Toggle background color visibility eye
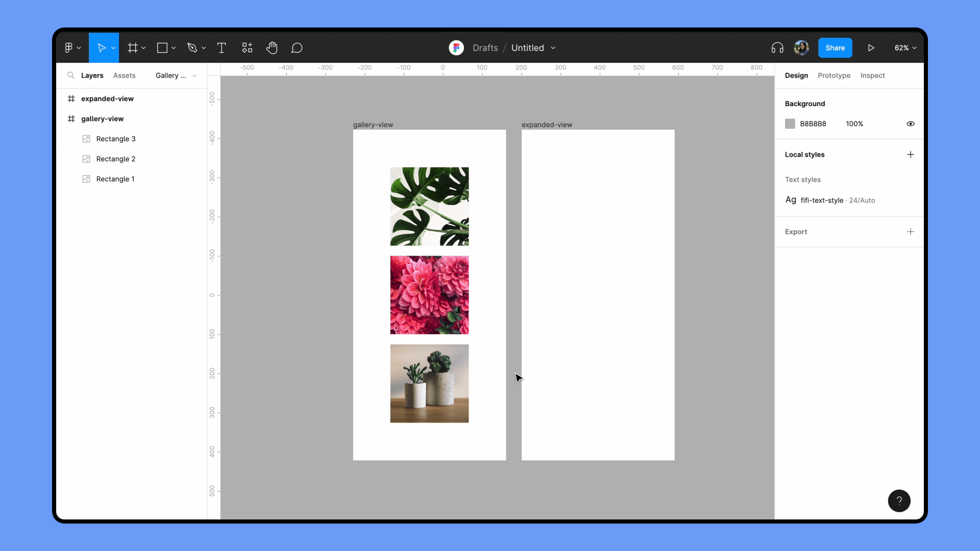Image resolution: width=980 pixels, height=551 pixels. 910,124
